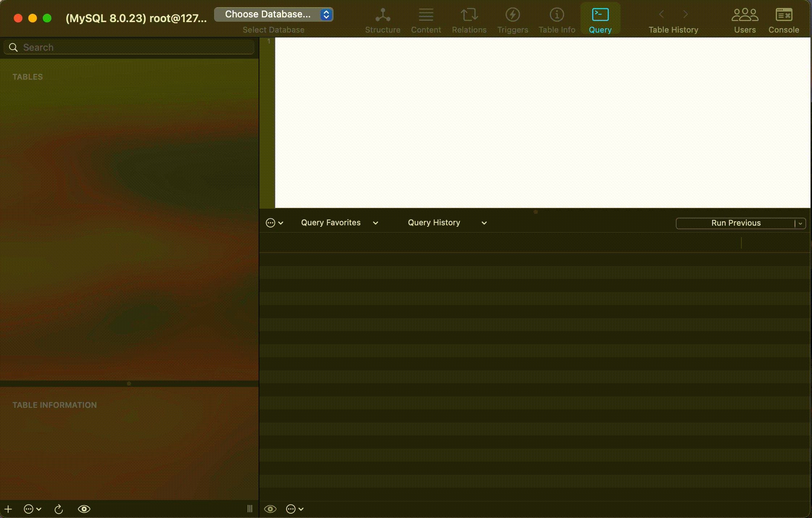This screenshot has height=518, width=812.
Task: Refresh the tables list
Action: [x=59, y=509]
